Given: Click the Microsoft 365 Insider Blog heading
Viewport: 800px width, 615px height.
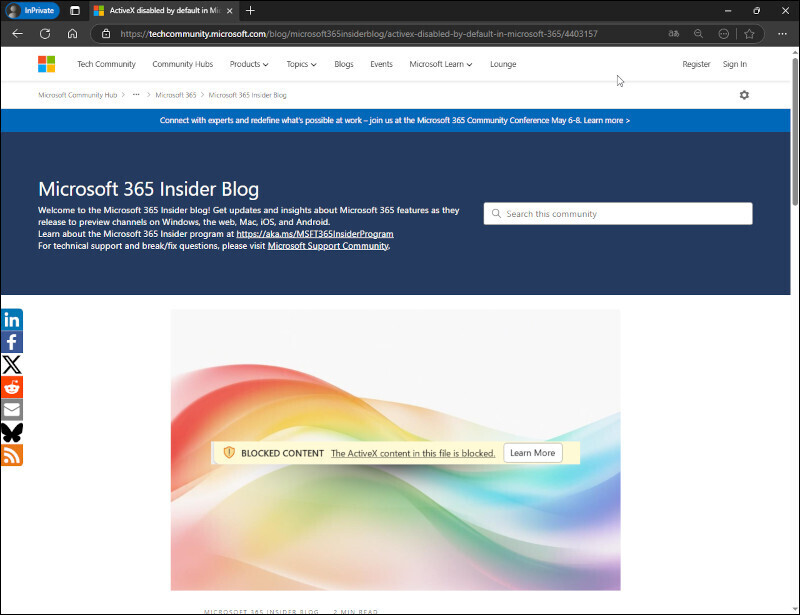Looking at the screenshot, I should tap(148, 189).
